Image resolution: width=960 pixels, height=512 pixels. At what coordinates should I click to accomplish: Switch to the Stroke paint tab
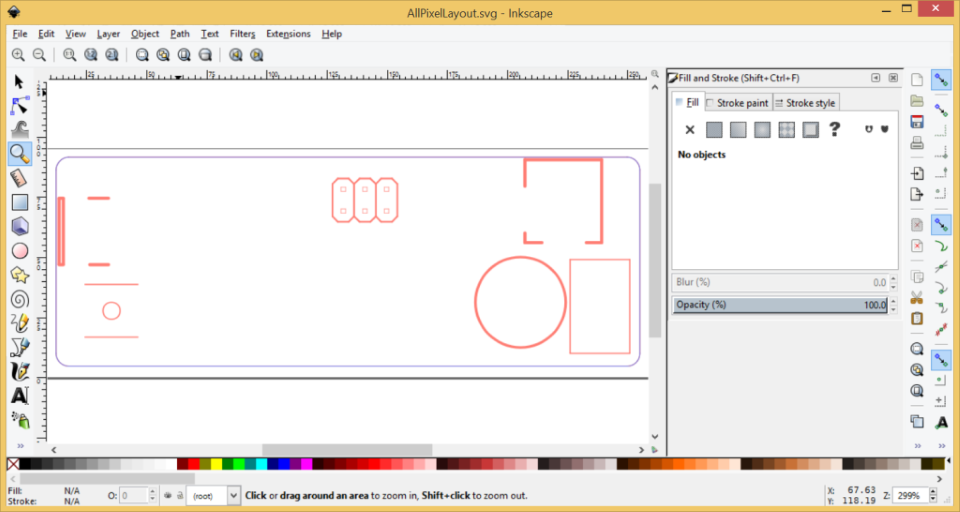pyautogui.click(x=737, y=103)
